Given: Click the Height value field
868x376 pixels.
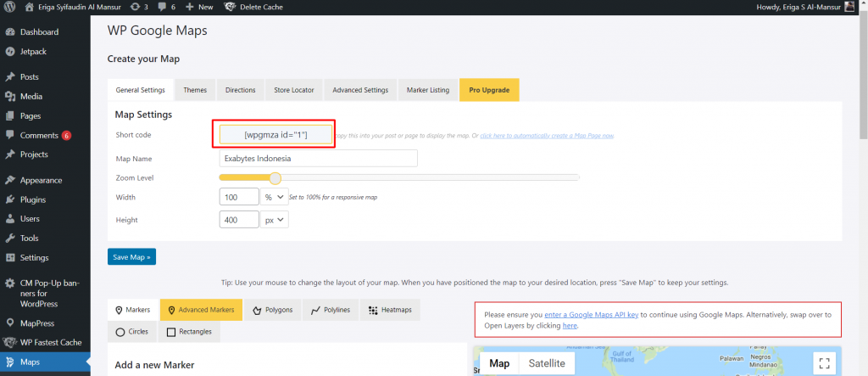Looking at the screenshot, I should pos(239,220).
